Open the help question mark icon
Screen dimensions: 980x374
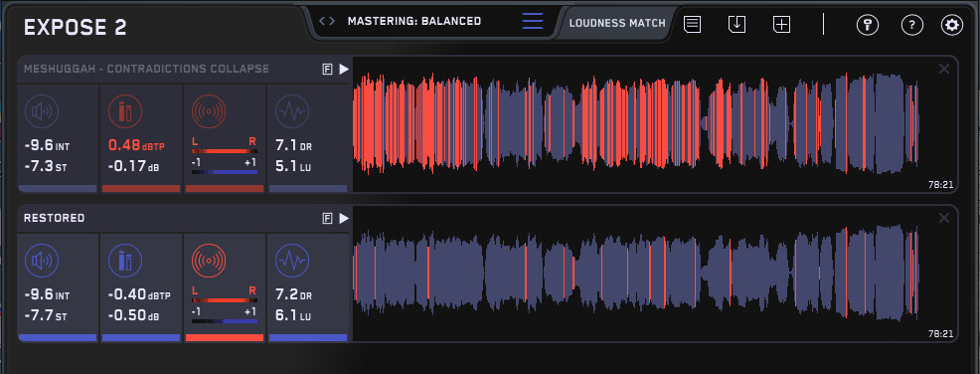click(911, 25)
